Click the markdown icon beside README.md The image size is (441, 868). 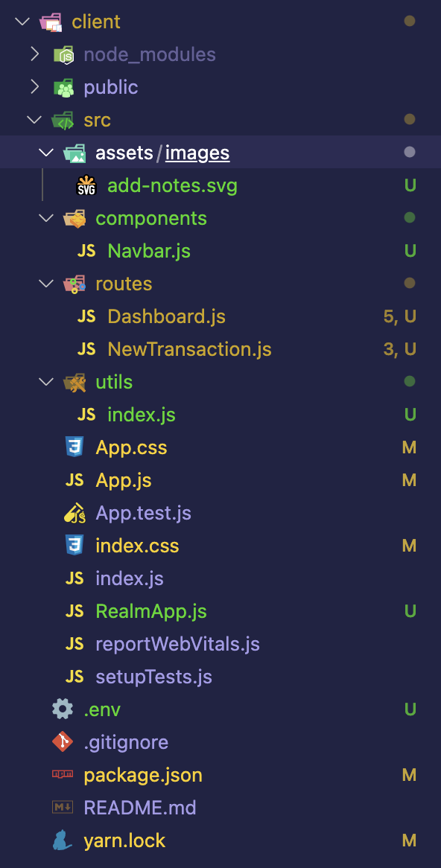pos(63,808)
